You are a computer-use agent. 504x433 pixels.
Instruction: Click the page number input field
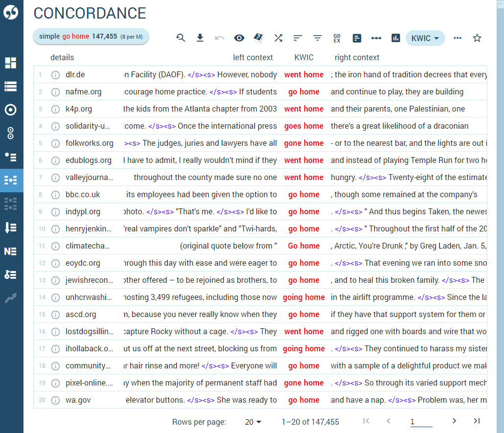point(422,421)
